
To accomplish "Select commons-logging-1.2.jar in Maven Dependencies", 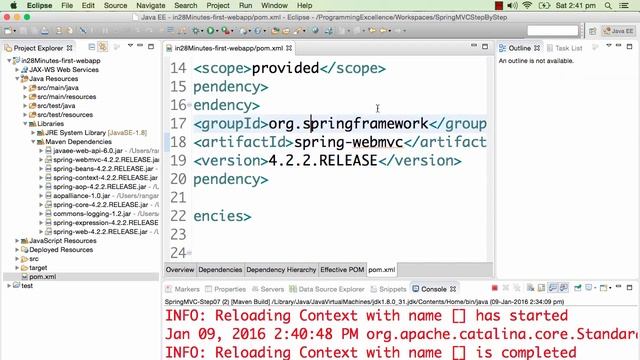I will click(92, 213).
